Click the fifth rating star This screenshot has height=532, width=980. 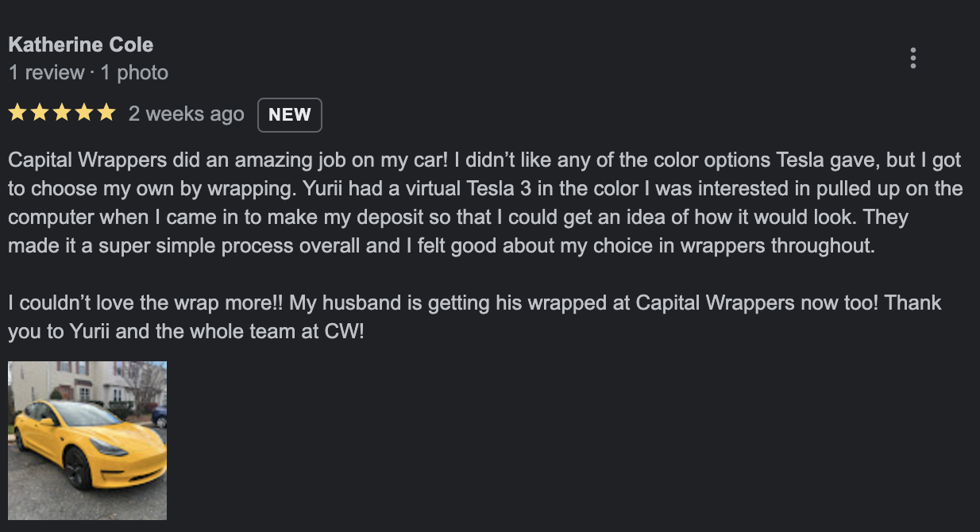click(x=106, y=114)
